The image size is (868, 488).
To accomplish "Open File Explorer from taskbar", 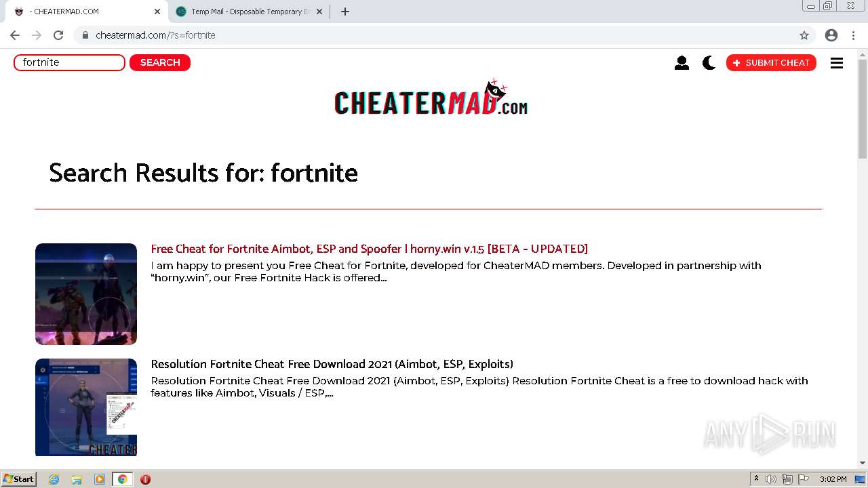I will (x=77, y=479).
